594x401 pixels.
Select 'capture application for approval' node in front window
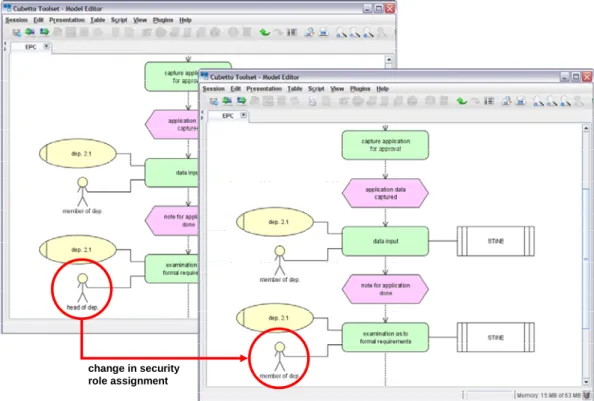click(385, 145)
